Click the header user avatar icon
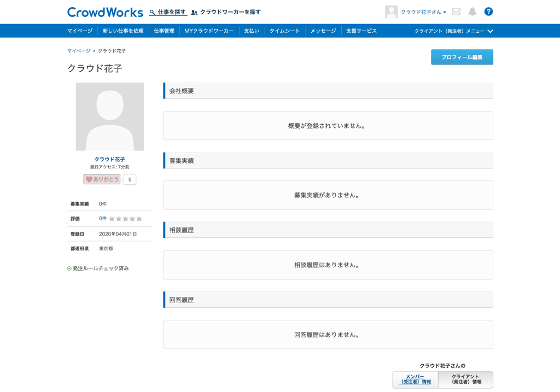 391,12
